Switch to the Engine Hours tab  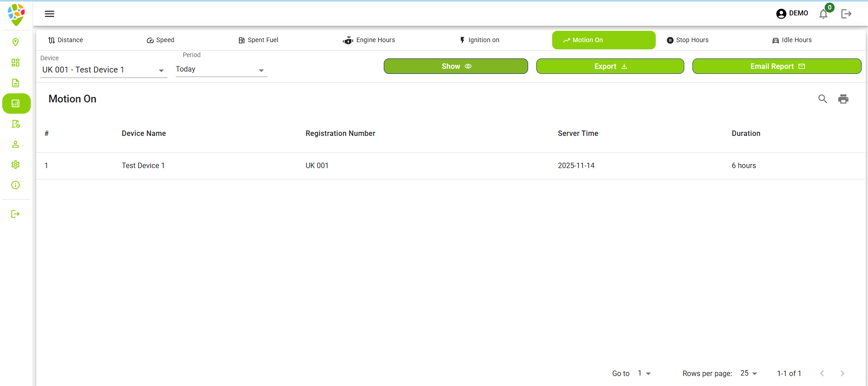[x=369, y=40]
